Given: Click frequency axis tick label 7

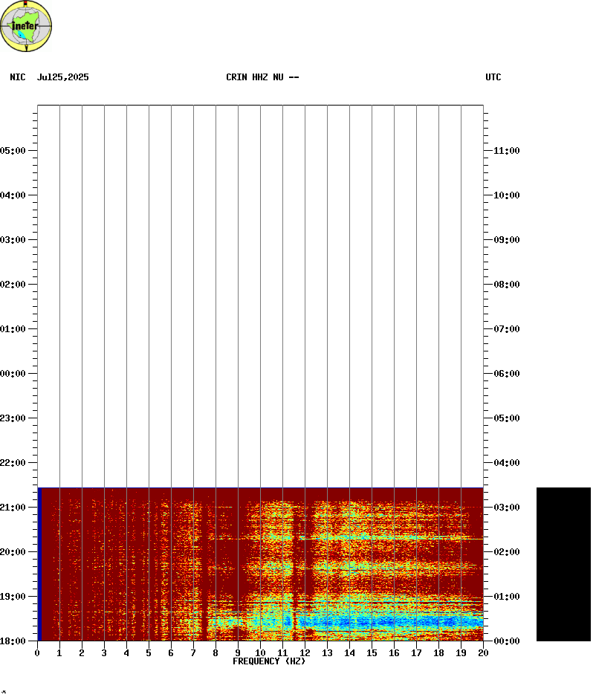Looking at the screenshot, I should click(x=193, y=653).
